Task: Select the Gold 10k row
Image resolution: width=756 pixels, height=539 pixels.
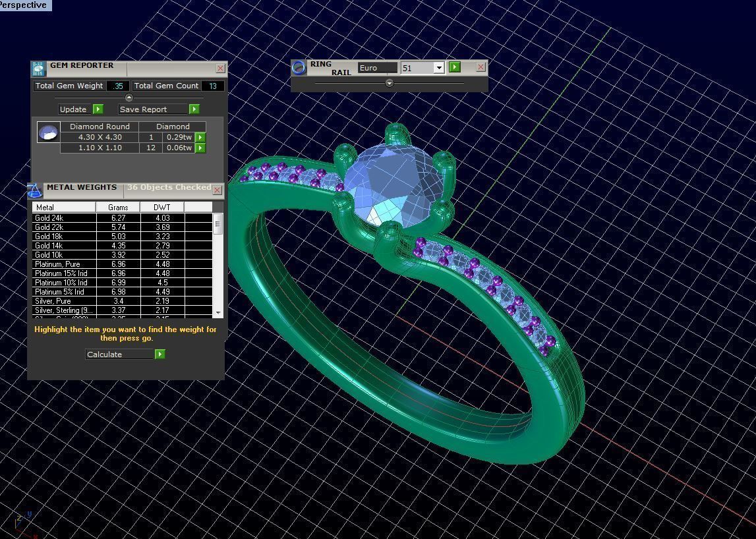Action: (x=123, y=254)
